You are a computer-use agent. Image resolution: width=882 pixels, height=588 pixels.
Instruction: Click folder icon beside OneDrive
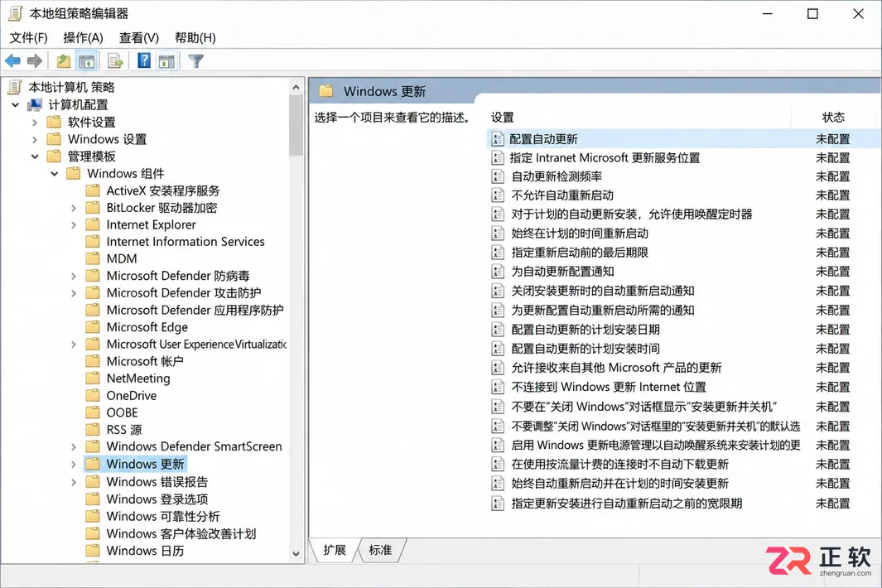pyautogui.click(x=93, y=396)
